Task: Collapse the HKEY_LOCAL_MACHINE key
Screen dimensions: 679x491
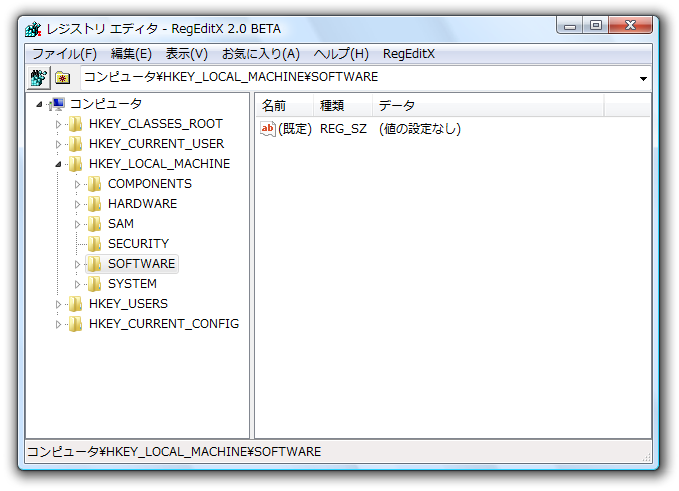Action: pyautogui.click(x=58, y=164)
